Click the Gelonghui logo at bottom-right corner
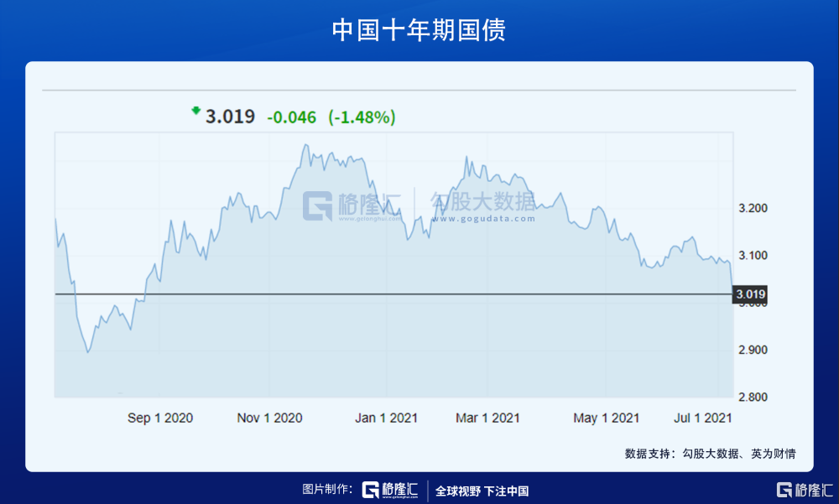The height and width of the screenshot is (504, 839). (803, 491)
